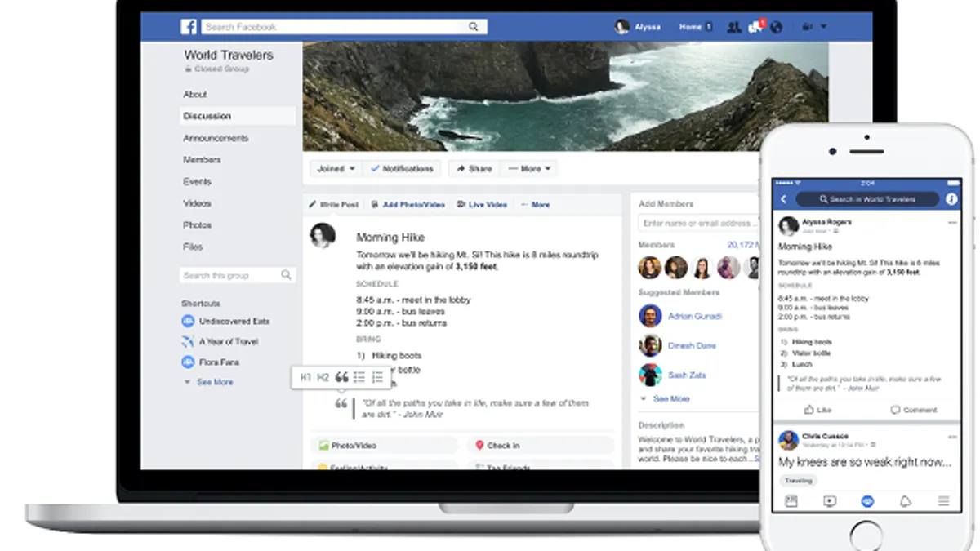Click the Check in button

point(541,446)
